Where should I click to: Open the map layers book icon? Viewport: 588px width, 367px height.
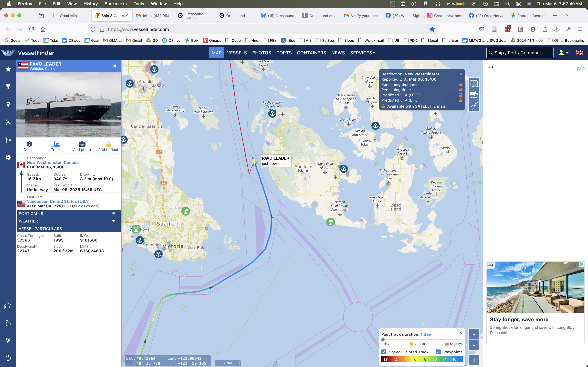474,84
